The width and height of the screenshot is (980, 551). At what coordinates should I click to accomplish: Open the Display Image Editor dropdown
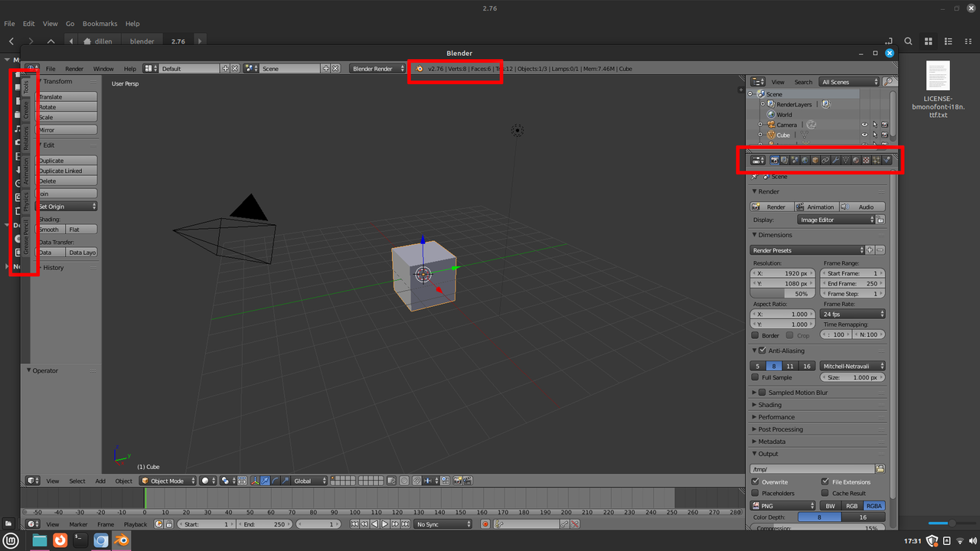coord(836,220)
